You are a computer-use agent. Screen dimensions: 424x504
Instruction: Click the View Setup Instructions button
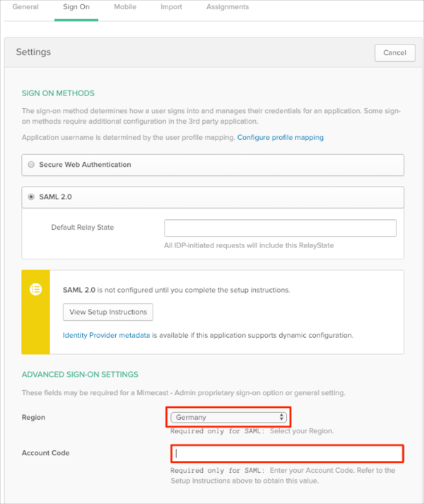108,312
